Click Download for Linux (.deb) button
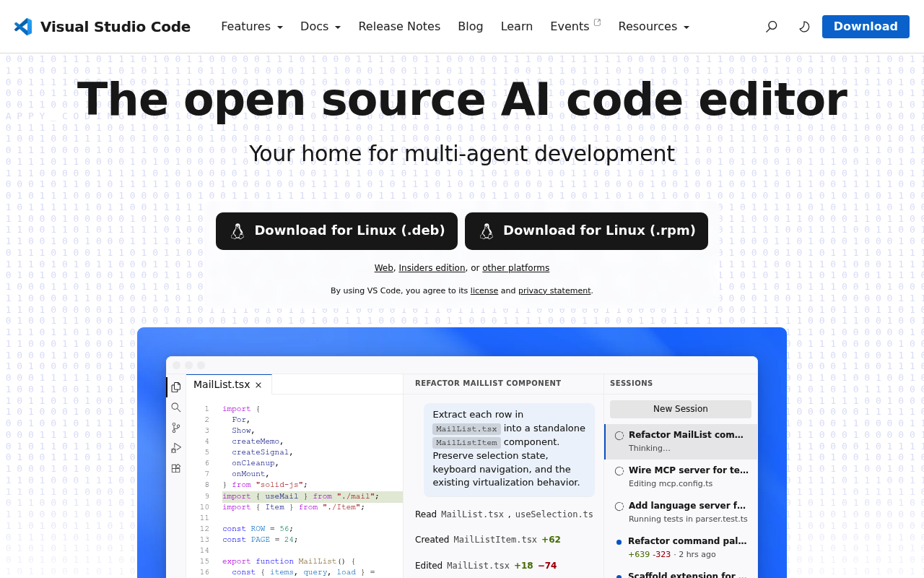Viewport: 924px width, 578px height. (x=336, y=231)
